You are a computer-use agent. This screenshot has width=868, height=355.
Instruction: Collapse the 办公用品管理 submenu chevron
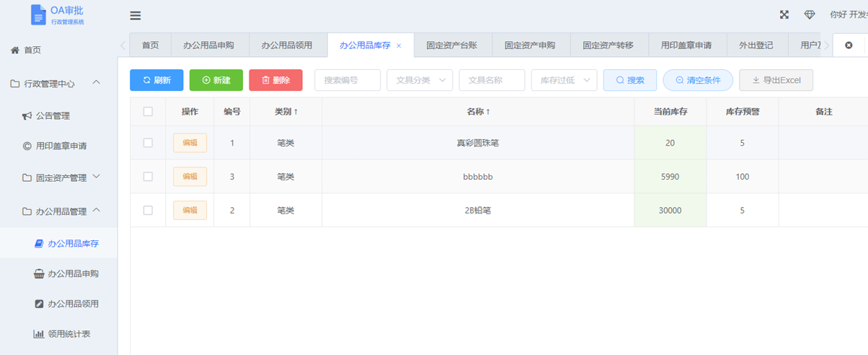click(97, 211)
